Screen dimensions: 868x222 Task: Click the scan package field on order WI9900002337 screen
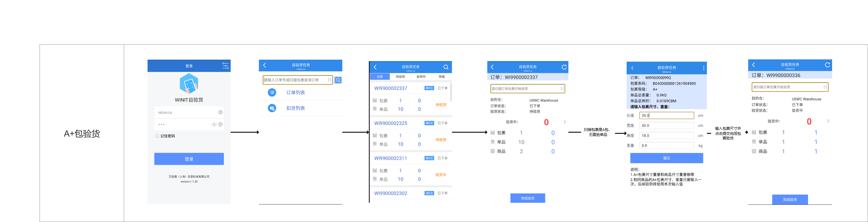click(527, 89)
